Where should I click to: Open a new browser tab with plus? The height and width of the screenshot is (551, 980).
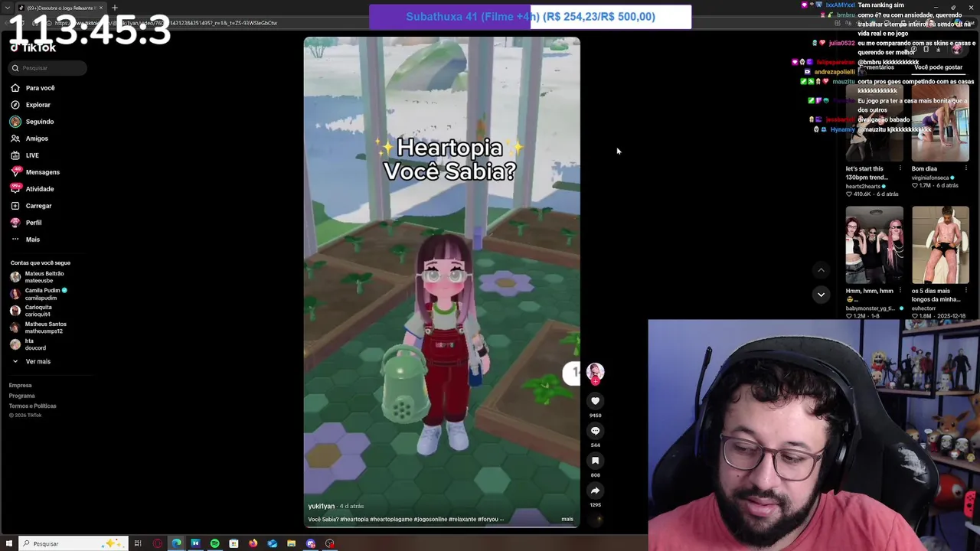click(x=114, y=8)
